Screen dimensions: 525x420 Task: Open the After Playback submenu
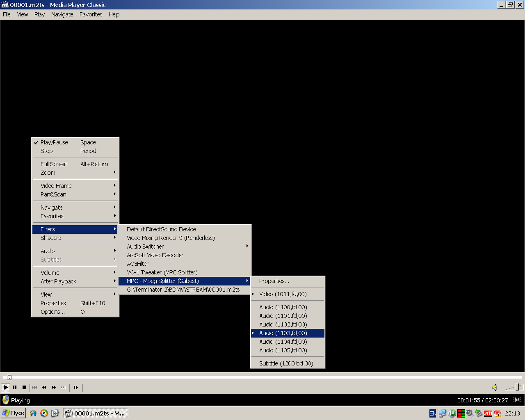(58, 281)
